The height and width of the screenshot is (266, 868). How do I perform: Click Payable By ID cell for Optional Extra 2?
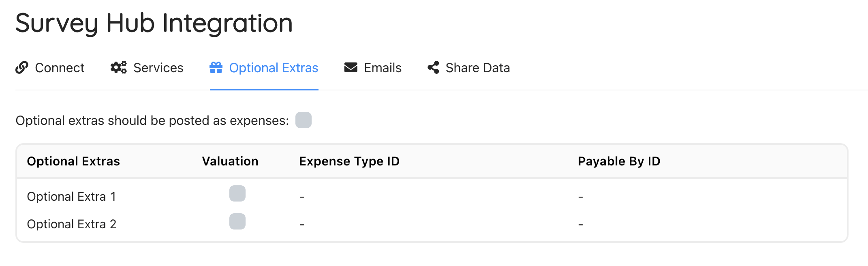point(581,225)
